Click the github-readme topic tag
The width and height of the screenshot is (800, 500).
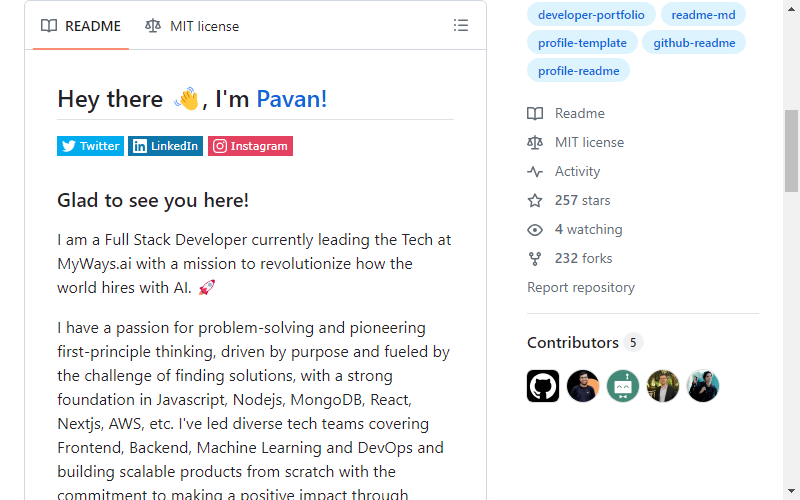coord(694,43)
